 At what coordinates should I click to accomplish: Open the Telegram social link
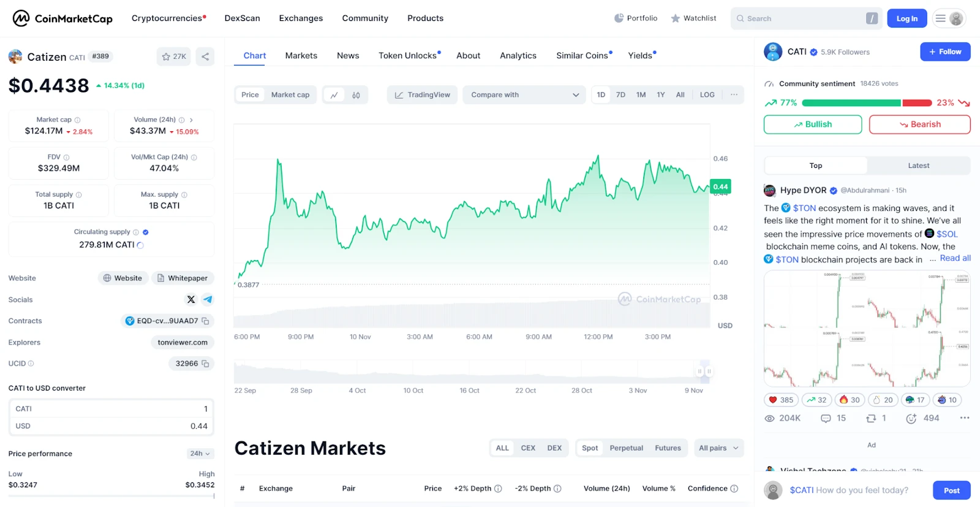208,300
